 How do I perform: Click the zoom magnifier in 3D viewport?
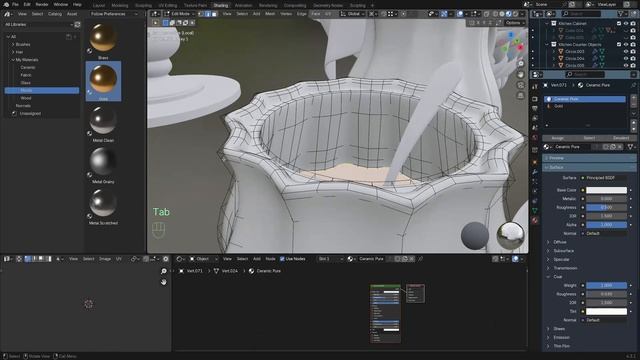point(521,64)
